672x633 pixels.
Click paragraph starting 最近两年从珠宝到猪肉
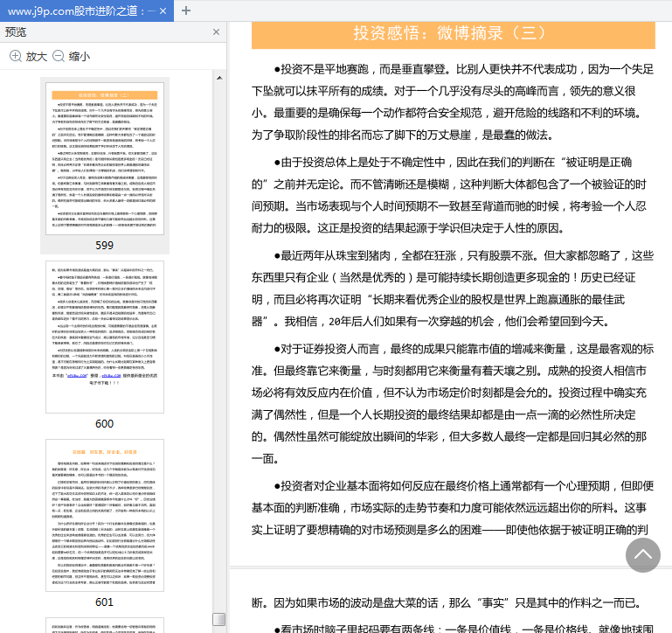point(453,289)
